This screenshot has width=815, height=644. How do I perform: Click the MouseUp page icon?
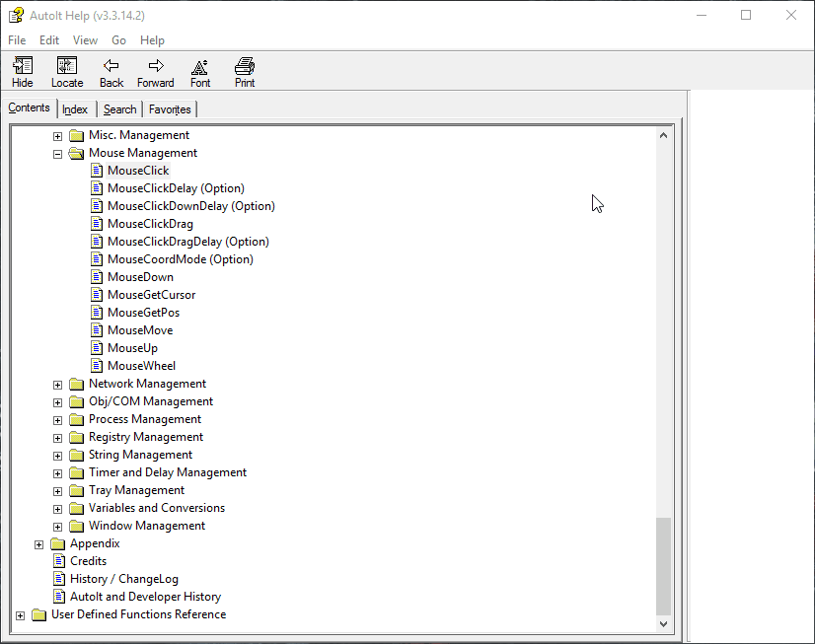click(97, 348)
